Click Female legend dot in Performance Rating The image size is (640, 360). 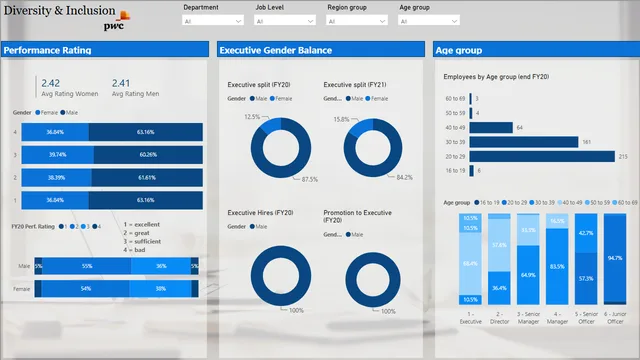pyautogui.click(x=38, y=113)
